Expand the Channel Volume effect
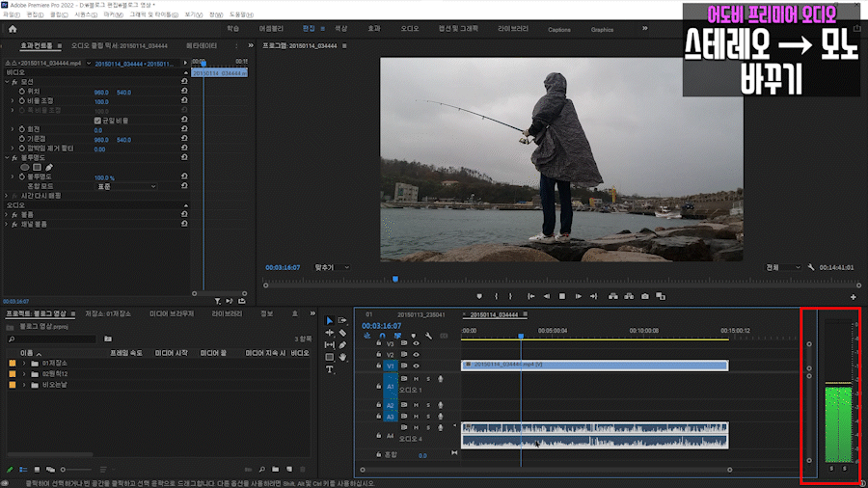 pos(7,224)
